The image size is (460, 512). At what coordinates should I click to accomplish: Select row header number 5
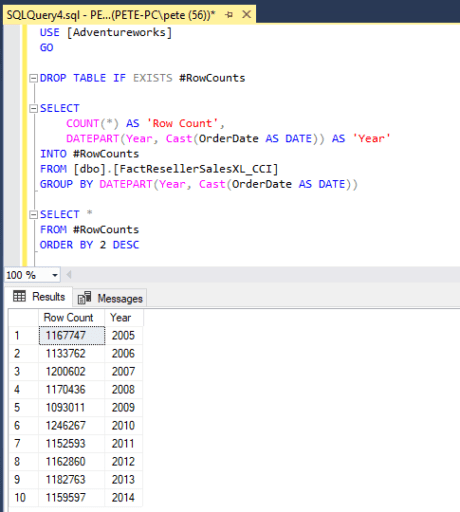point(24,408)
